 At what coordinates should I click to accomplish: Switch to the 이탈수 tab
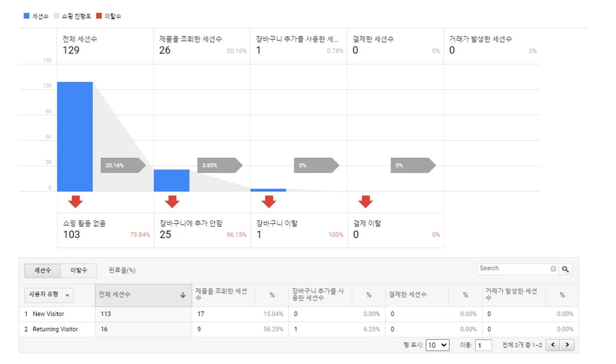click(79, 271)
